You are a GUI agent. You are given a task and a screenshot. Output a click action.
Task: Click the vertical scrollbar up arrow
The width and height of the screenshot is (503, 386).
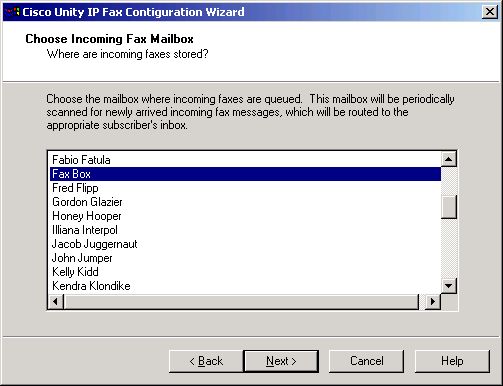[449, 159]
